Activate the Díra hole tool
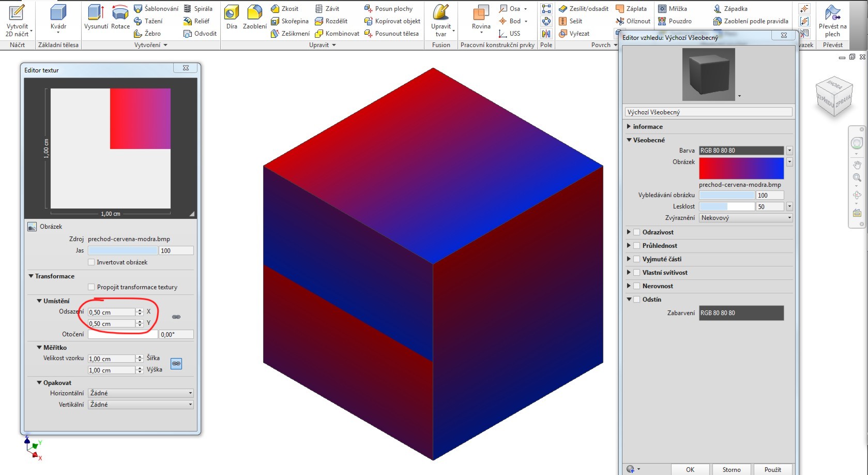This screenshot has width=868, height=475. (232, 18)
